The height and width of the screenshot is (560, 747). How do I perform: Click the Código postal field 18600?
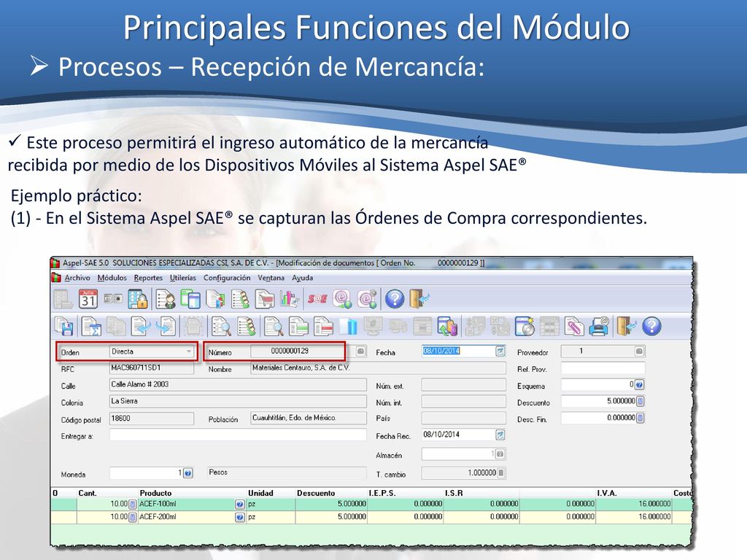[152, 418]
